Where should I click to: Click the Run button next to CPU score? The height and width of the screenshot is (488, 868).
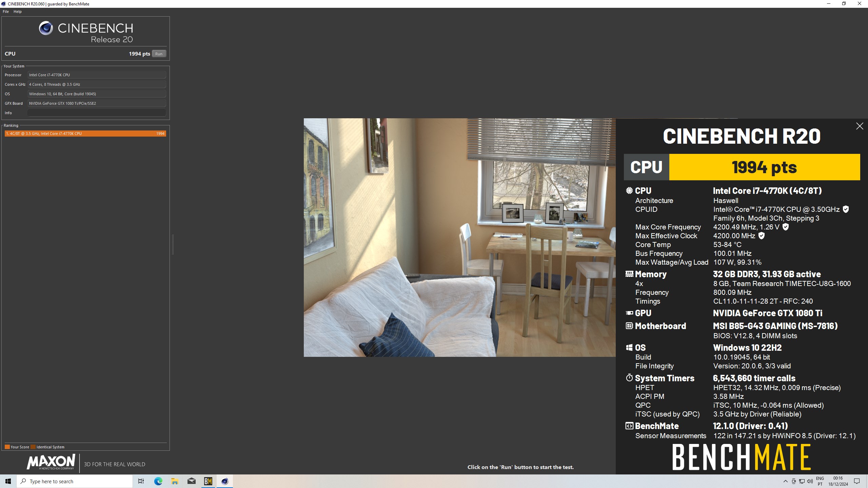coord(159,54)
